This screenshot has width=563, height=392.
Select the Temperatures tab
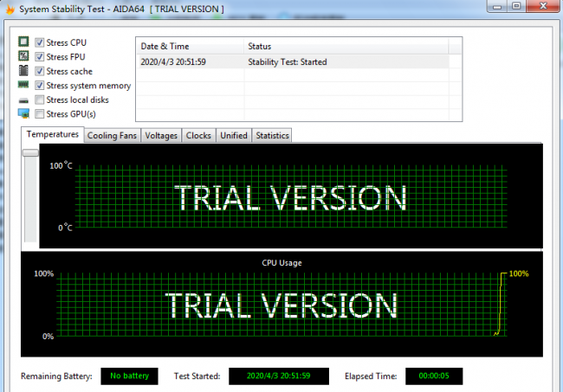[53, 134]
